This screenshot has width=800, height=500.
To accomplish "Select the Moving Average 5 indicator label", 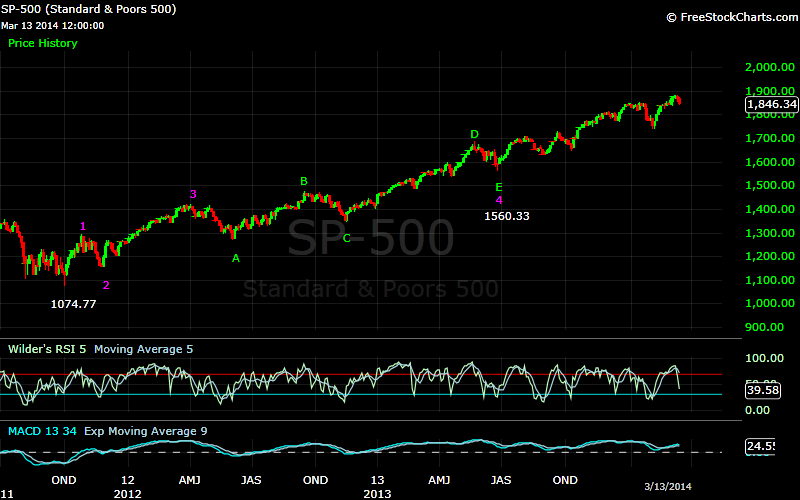I will tap(143, 349).
